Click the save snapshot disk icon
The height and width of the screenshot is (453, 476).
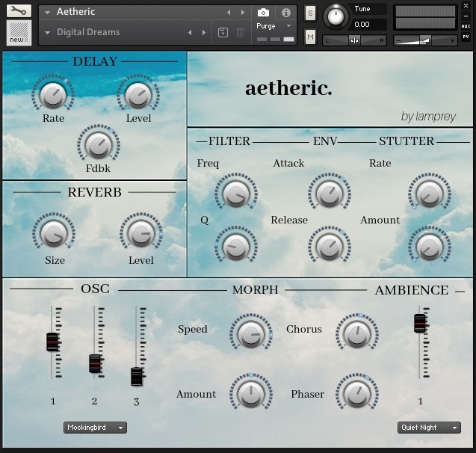click(223, 33)
